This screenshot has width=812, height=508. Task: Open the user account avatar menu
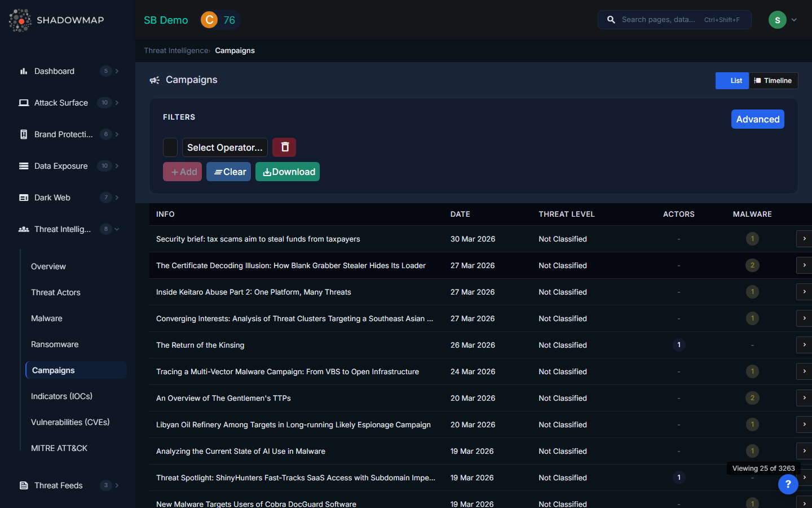tap(777, 20)
